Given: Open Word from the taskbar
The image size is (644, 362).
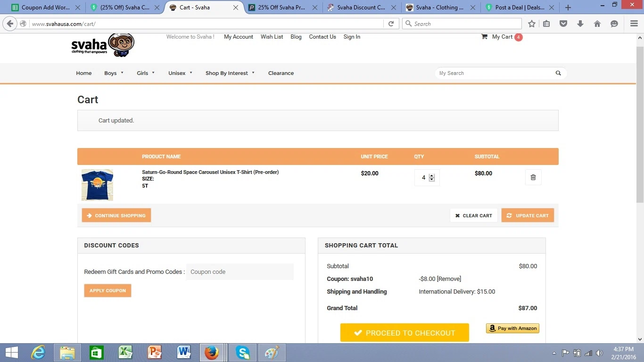Looking at the screenshot, I should [x=184, y=353].
